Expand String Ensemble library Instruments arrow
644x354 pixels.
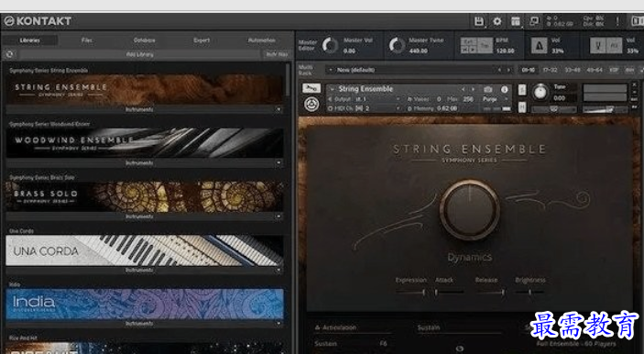point(278,109)
